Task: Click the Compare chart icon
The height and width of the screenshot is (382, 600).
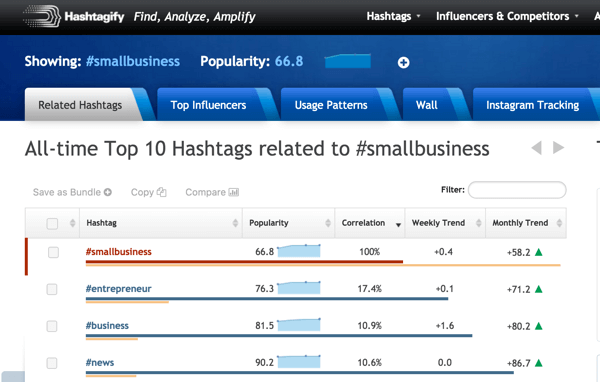Action: (x=233, y=192)
